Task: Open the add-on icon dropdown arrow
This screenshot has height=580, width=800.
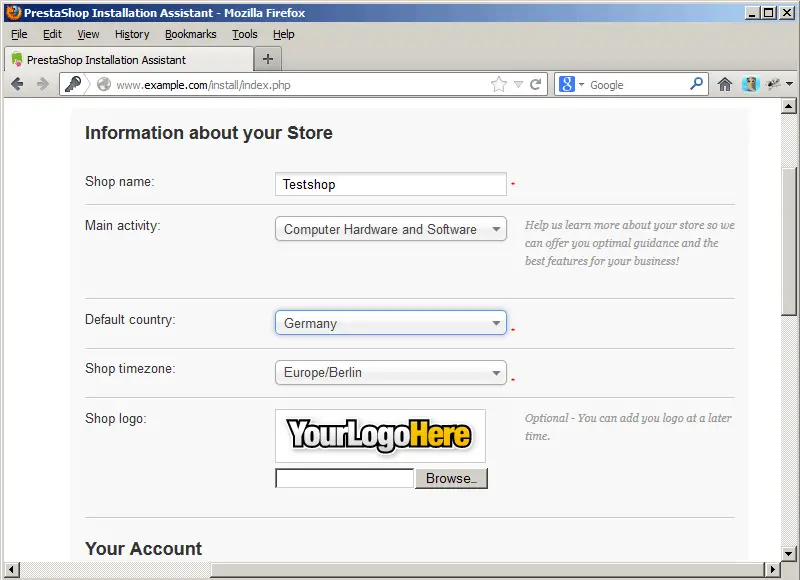Action: [x=789, y=84]
